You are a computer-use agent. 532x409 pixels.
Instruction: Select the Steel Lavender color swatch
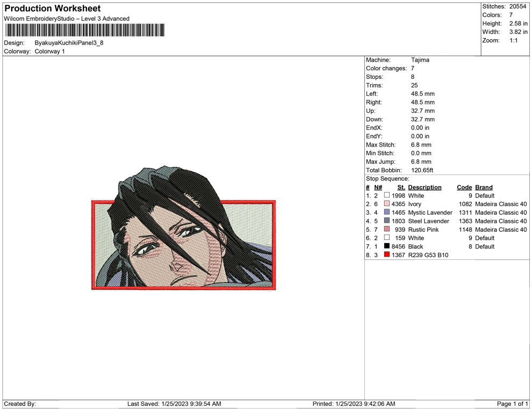[387, 221]
